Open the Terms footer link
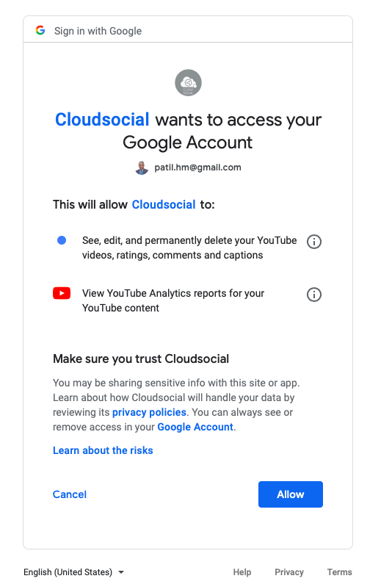392x584 pixels. tap(339, 572)
